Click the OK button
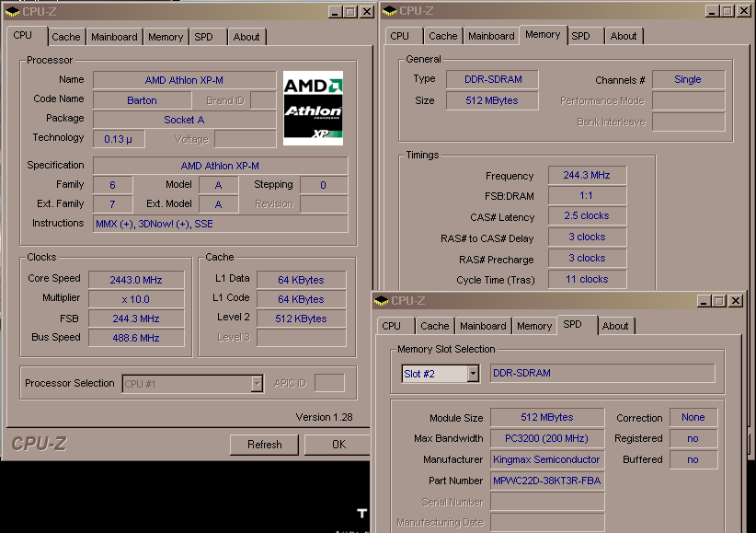Screen dimensions: 756x533 tap(338, 445)
